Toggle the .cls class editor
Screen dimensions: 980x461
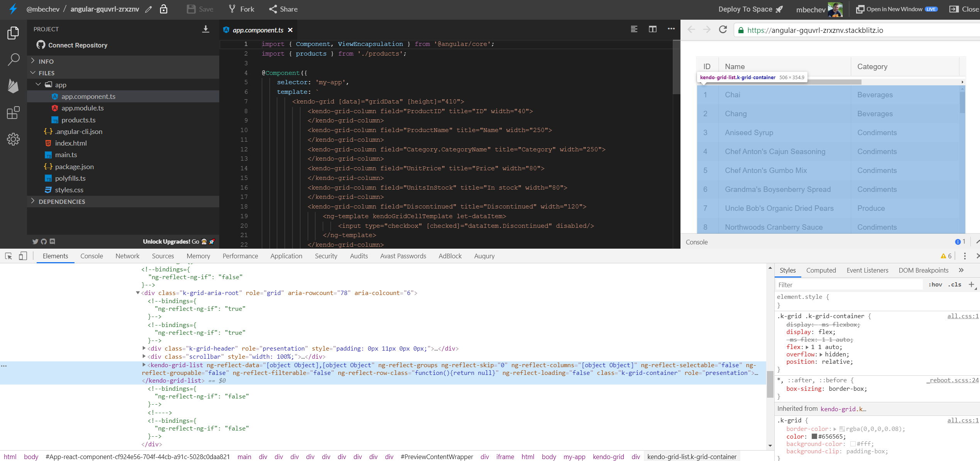click(955, 285)
